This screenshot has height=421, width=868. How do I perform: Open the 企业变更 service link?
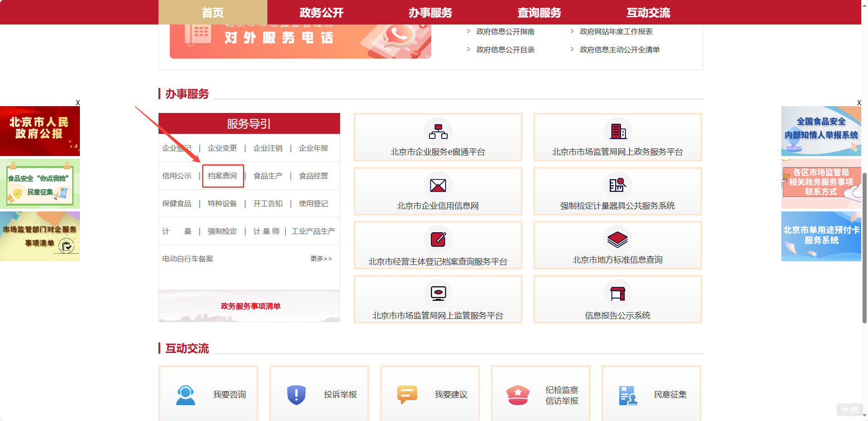[x=222, y=148]
